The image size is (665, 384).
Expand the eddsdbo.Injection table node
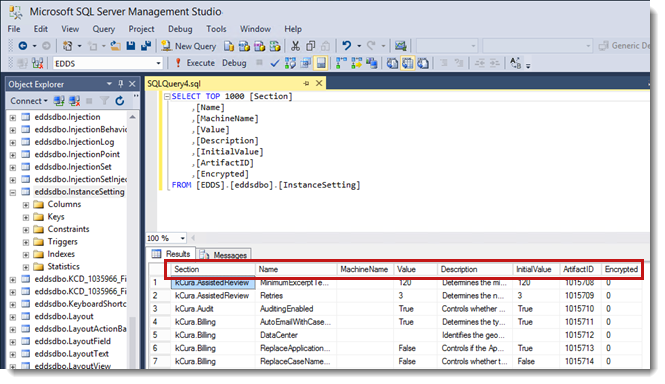point(13,118)
